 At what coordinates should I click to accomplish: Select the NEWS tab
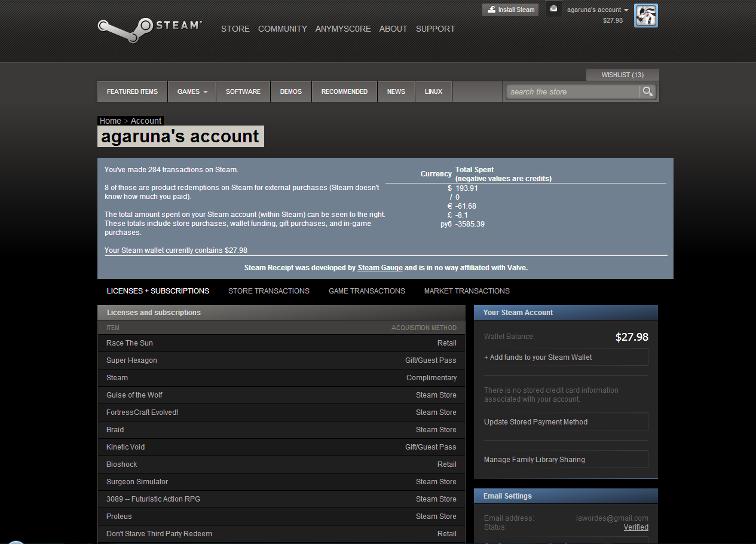[396, 91]
